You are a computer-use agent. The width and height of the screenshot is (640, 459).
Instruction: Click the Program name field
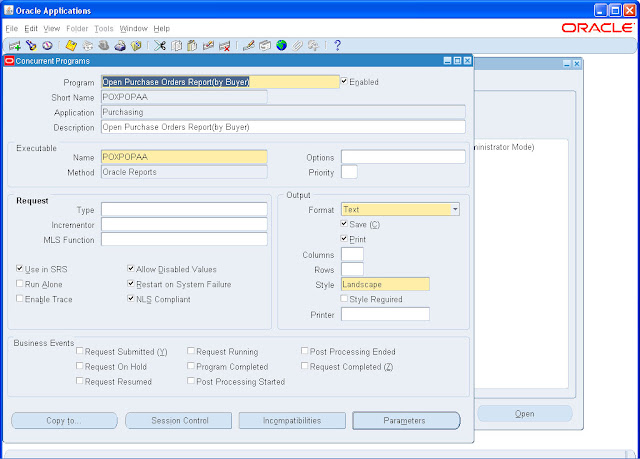pos(220,82)
